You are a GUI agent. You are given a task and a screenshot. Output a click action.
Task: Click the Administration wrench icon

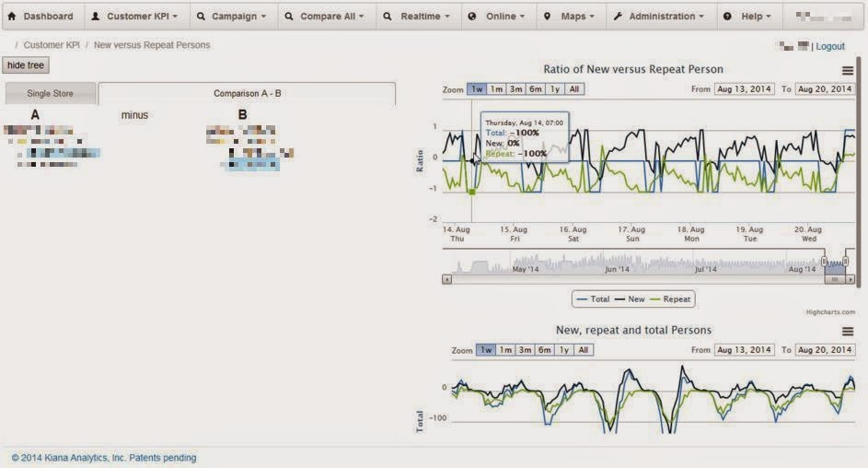(618, 16)
